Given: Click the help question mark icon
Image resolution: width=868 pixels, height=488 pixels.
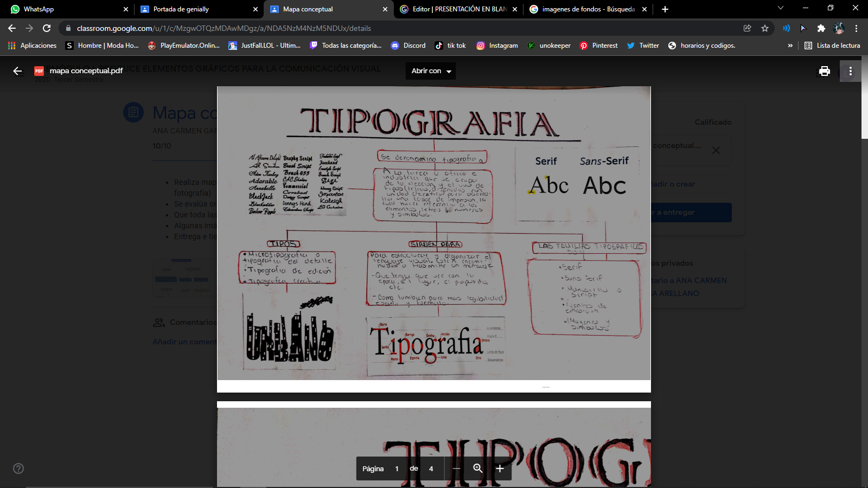Looking at the screenshot, I should [x=18, y=468].
